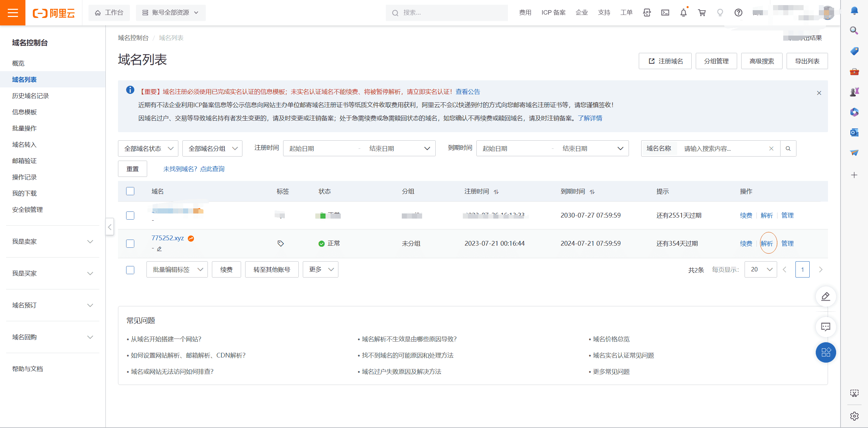Screen dimensions: 868x428
Task: Click the top search box
Action: click(x=447, y=13)
